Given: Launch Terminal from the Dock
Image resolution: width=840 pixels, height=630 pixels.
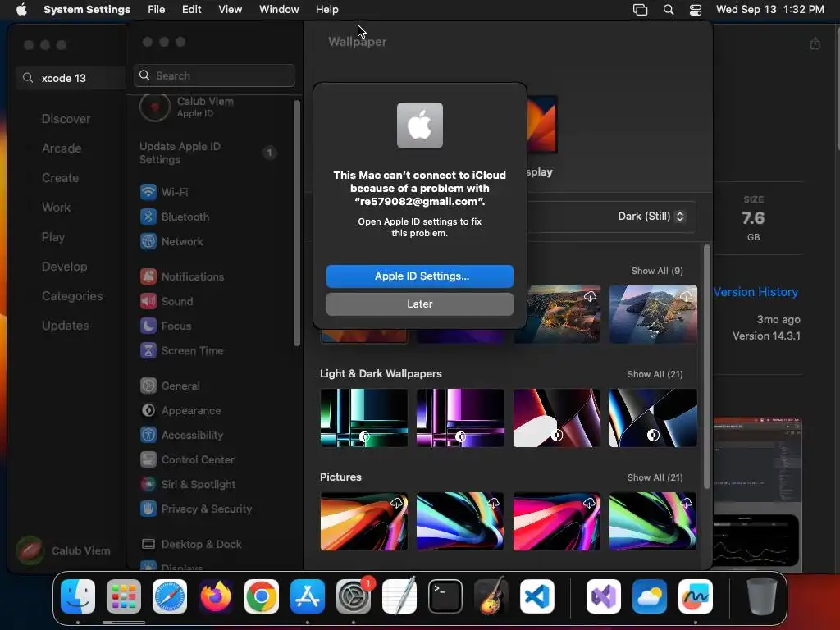Looking at the screenshot, I should 445,596.
